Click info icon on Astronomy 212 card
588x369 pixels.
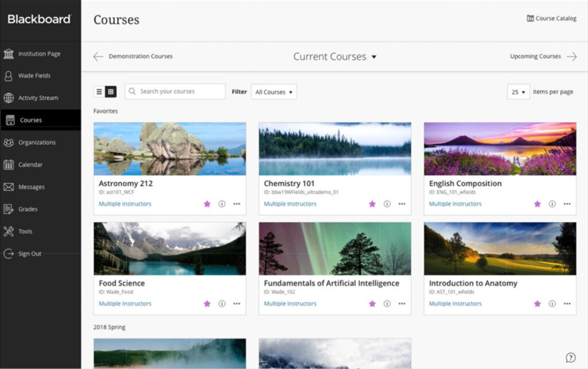tap(222, 204)
